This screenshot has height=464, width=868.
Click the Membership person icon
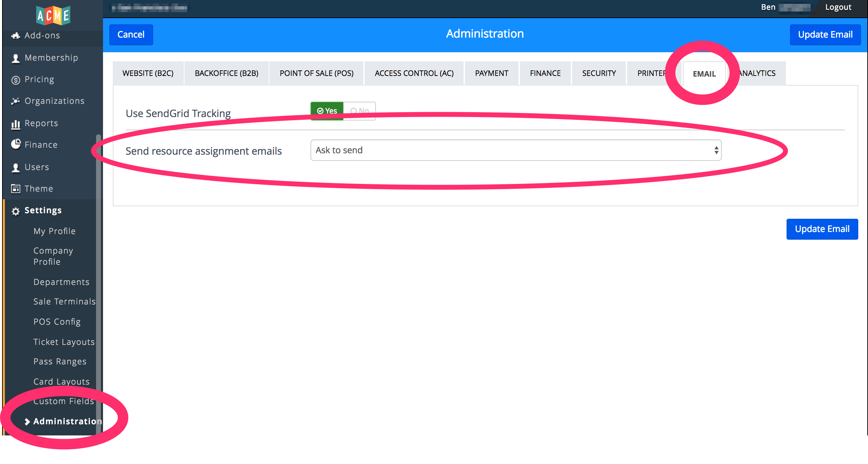[16, 58]
